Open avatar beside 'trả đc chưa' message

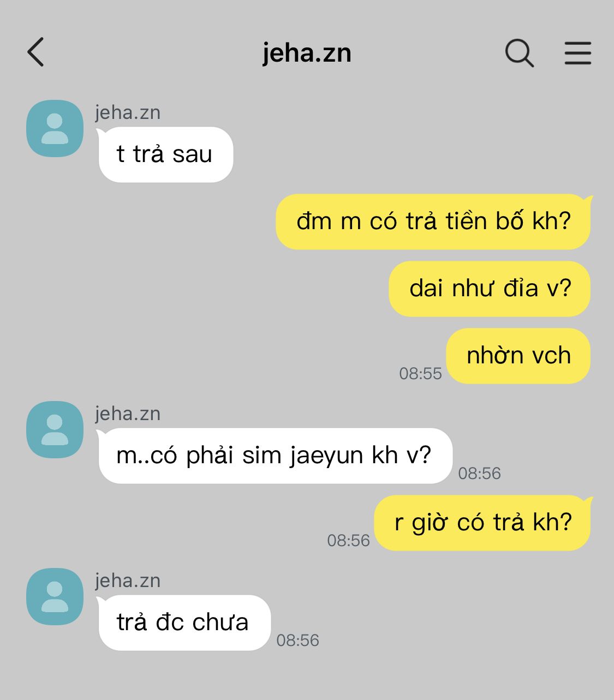pyautogui.click(x=55, y=596)
